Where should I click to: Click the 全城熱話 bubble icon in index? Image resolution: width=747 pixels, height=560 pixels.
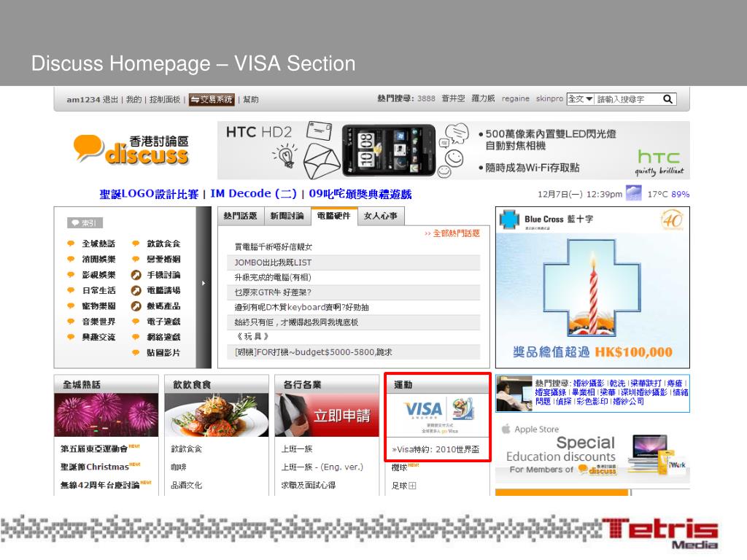click(71, 244)
